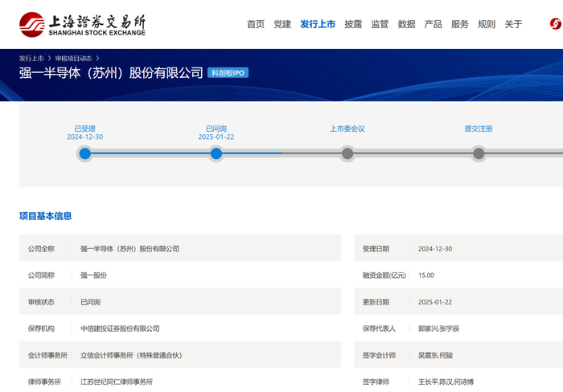Click the 项目基本信息 section heading
Screen dimensions: 563x392
click(x=45, y=216)
